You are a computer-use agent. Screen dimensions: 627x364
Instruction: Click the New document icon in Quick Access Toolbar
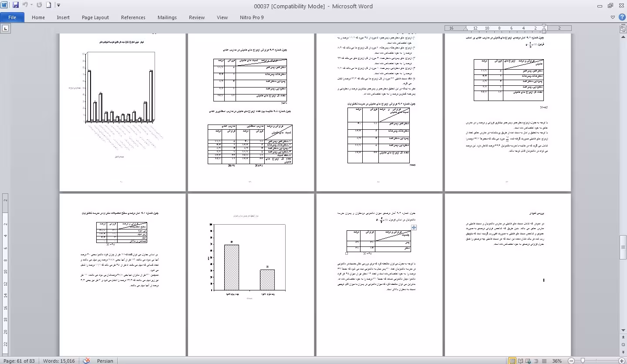(48, 5)
